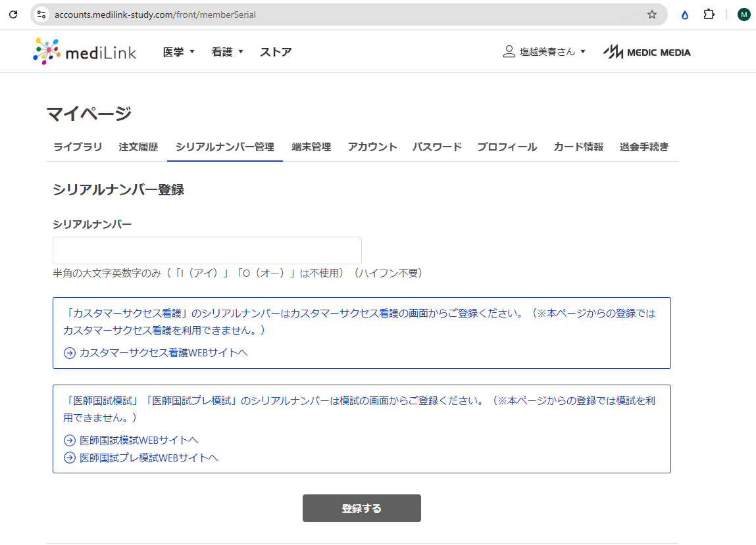Viewport: 756px width, 545px height.
Task: Open the カスタマーサクセス看護WEBサイトへ link
Action: click(163, 353)
